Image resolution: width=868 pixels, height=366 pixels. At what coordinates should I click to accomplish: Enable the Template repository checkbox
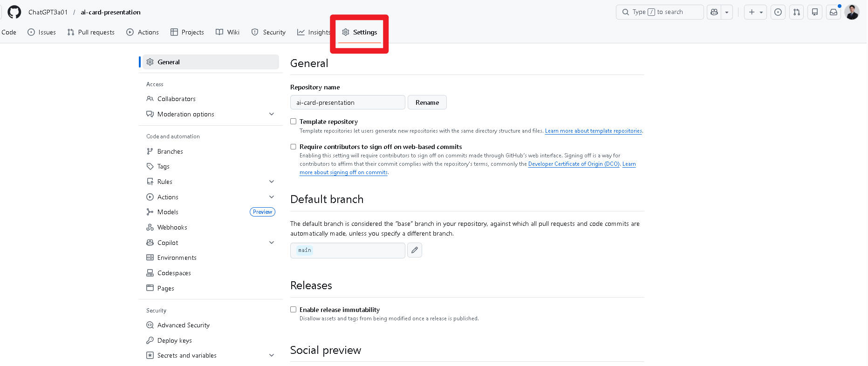[293, 122]
